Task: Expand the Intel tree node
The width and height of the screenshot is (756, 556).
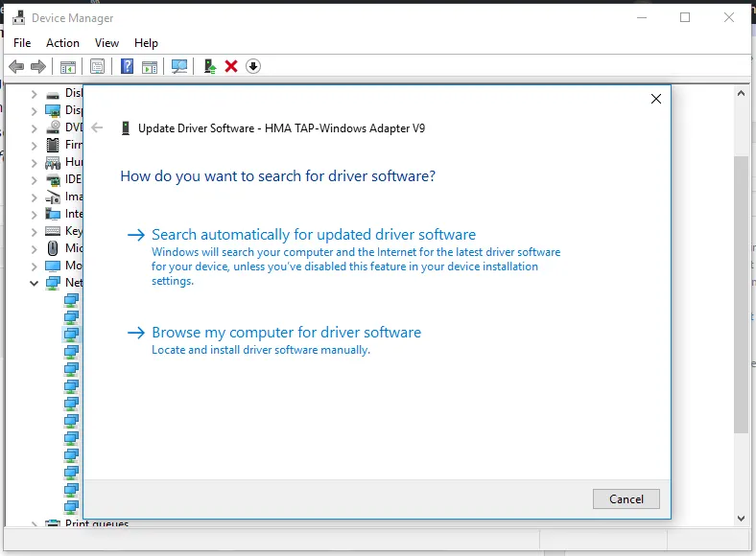Action: point(34,215)
